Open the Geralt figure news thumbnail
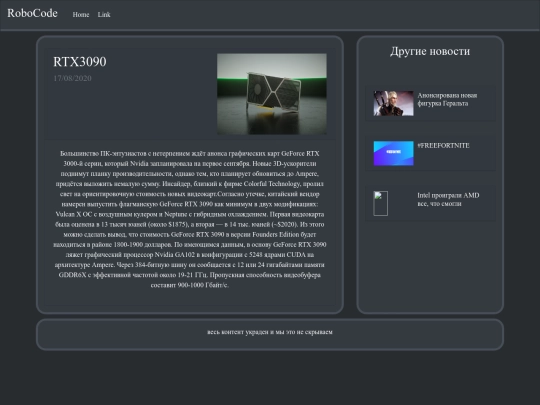Screen dimensions: 540x405 393,103
